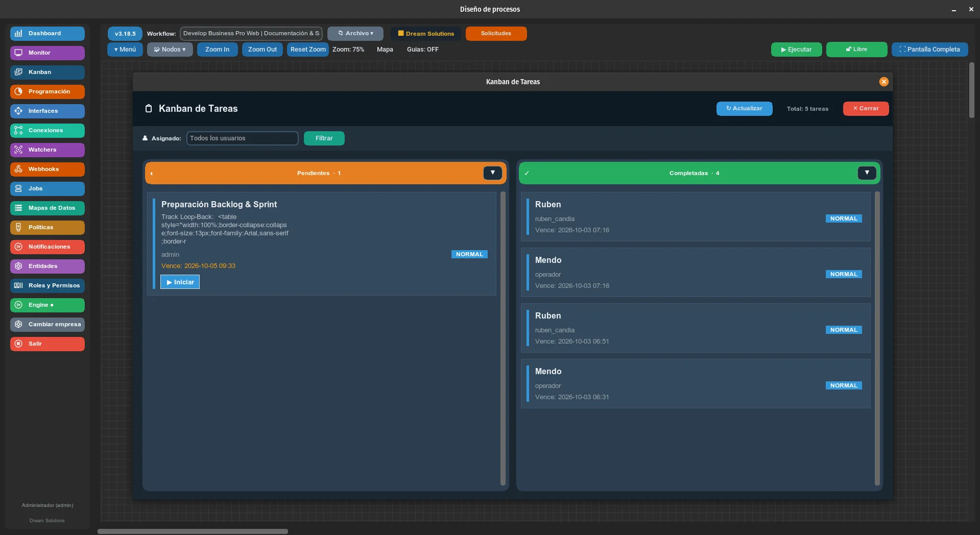Select Dream Solutions company item
Image resolution: width=980 pixels, height=535 pixels.
coord(426,34)
